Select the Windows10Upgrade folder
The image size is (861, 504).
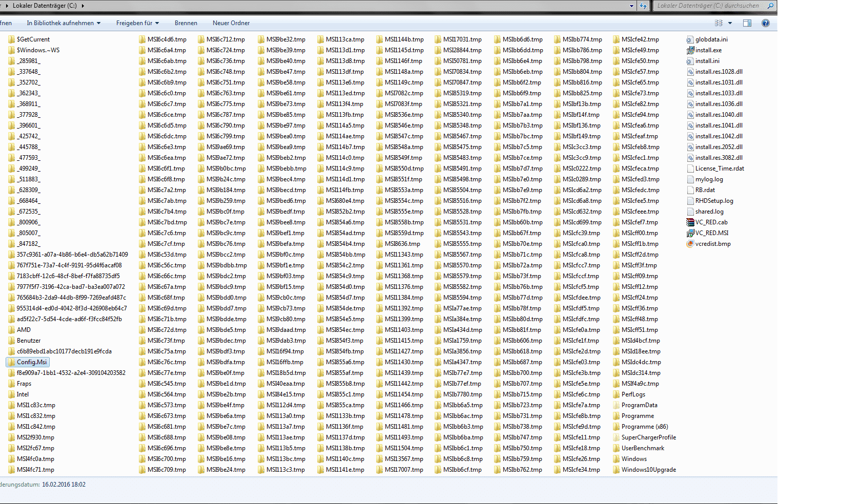pos(644,470)
